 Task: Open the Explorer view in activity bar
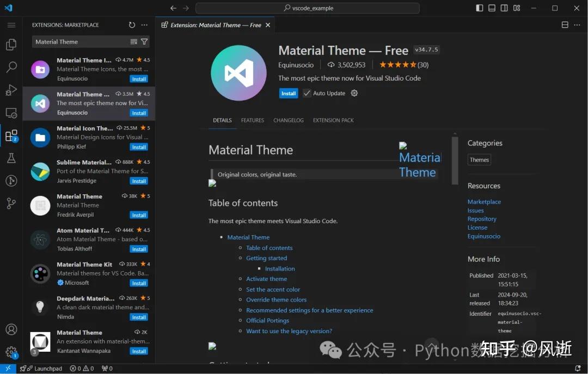click(x=11, y=45)
